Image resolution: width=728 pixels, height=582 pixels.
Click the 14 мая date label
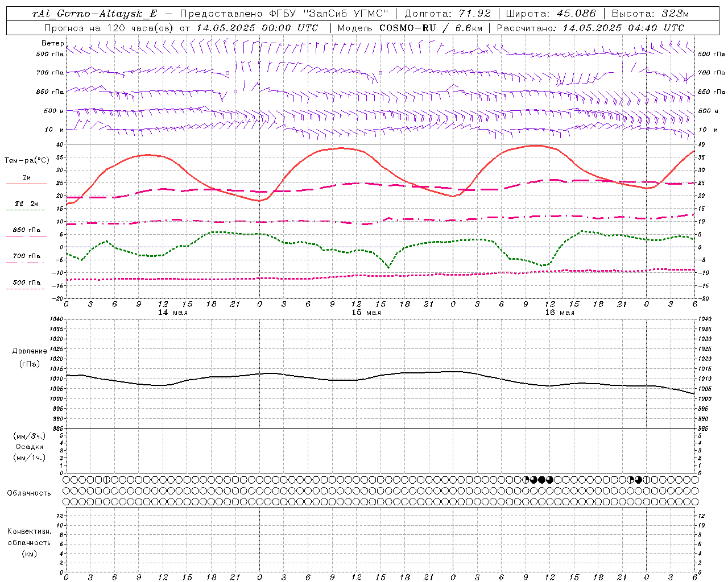pyautogui.click(x=173, y=313)
